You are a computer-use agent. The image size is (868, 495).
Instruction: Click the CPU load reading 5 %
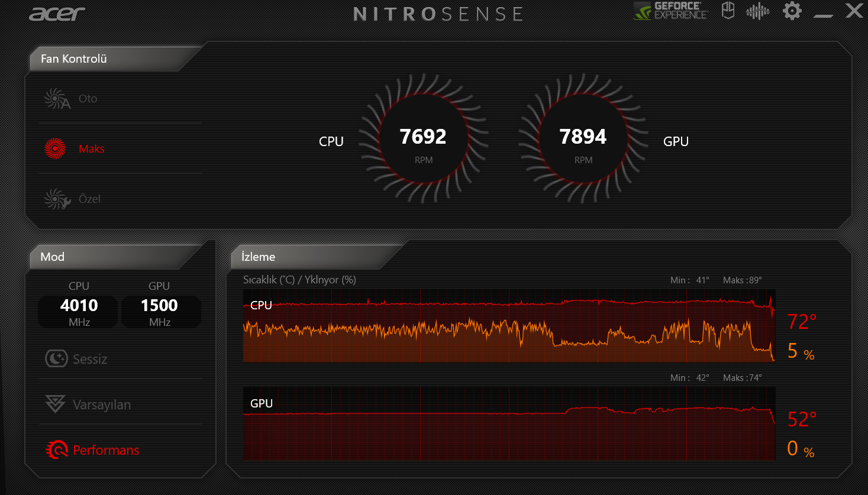[801, 351]
